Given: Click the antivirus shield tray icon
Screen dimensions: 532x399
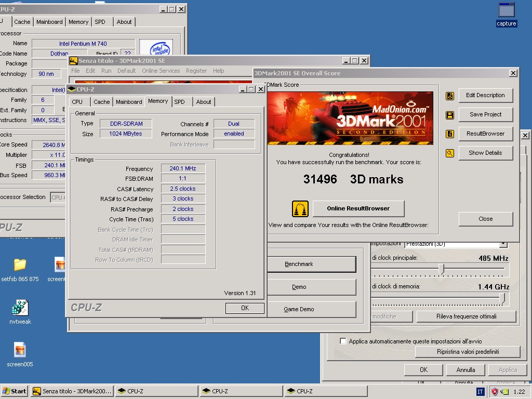Looking at the screenshot, I should coord(495,392).
